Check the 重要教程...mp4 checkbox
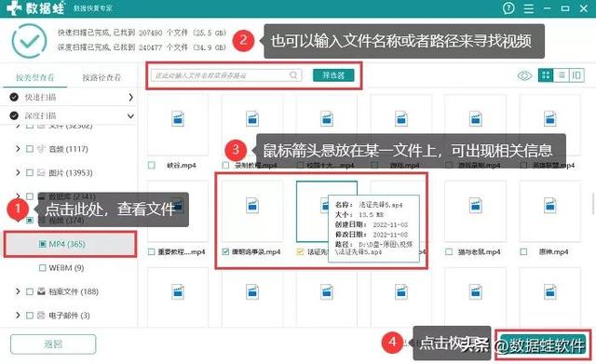Image resolution: width=596 pixels, height=364 pixels. (x=151, y=251)
